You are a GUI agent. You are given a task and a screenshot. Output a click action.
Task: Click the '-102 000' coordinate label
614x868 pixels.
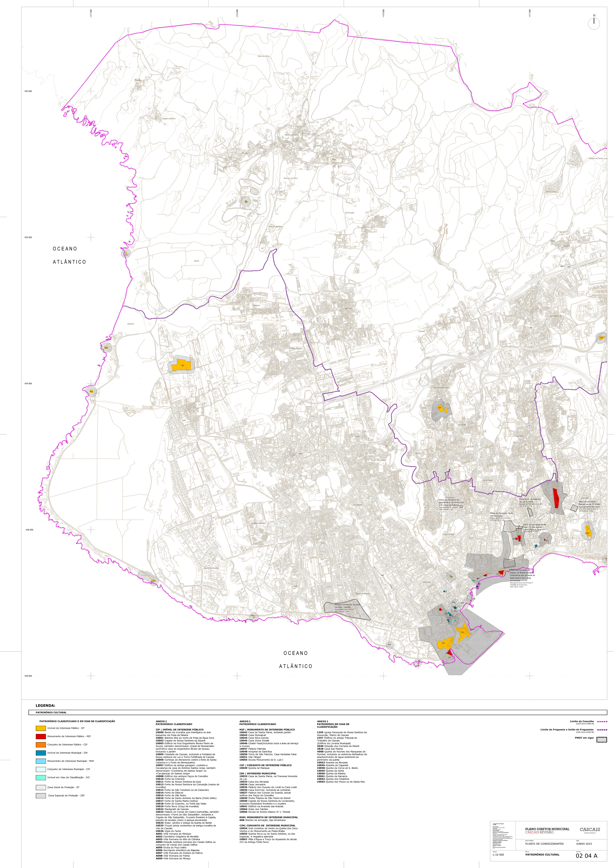tap(28, 237)
